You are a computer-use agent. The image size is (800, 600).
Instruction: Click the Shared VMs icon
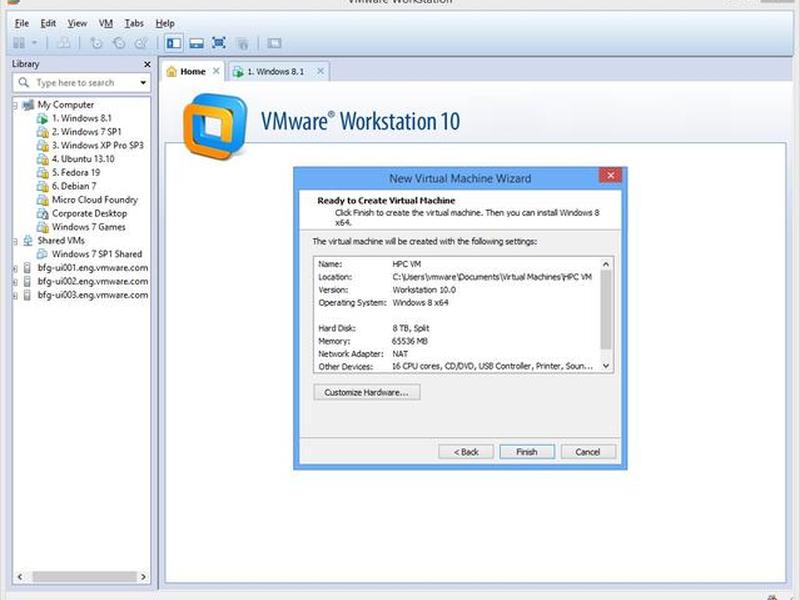point(28,241)
